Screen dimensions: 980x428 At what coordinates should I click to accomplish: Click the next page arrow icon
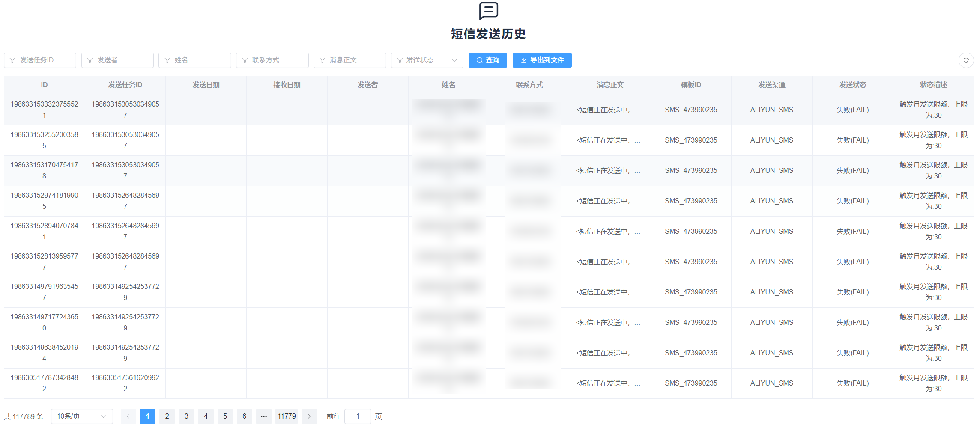point(309,416)
